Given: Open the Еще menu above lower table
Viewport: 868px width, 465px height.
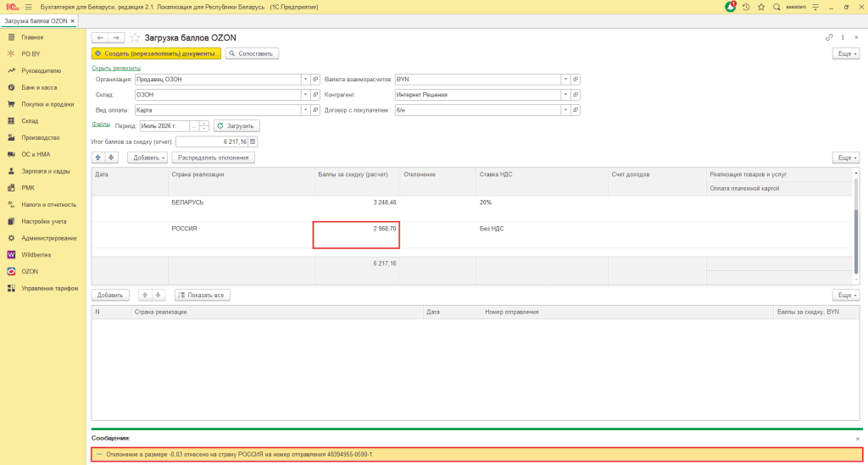Looking at the screenshot, I should [x=846, y=296].
